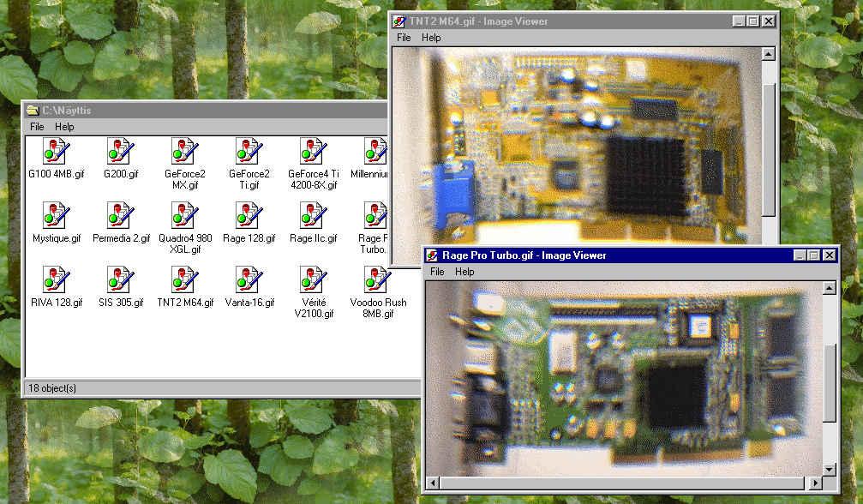Open the File menu in the TNT2 M64.gif viewer
This screenshot has width=863, height=504.
click(x=404, y=38)
